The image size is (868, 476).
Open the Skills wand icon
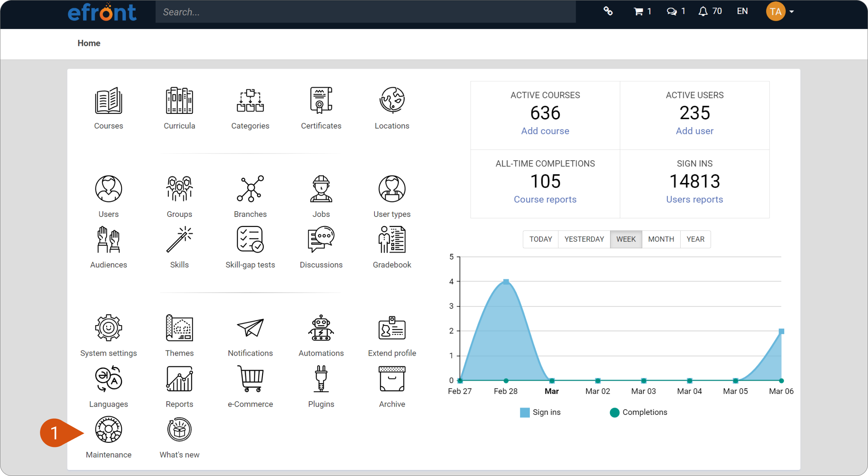pyautogui.click(x=179, y=240)
